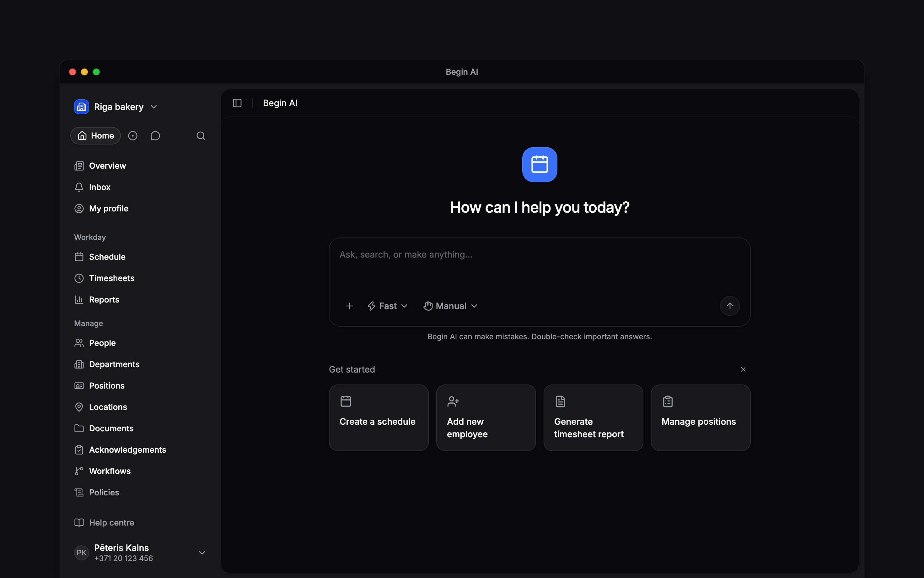Click the Workflows branch icon
This screenshot has height=578, width=924.
(79, 471)
